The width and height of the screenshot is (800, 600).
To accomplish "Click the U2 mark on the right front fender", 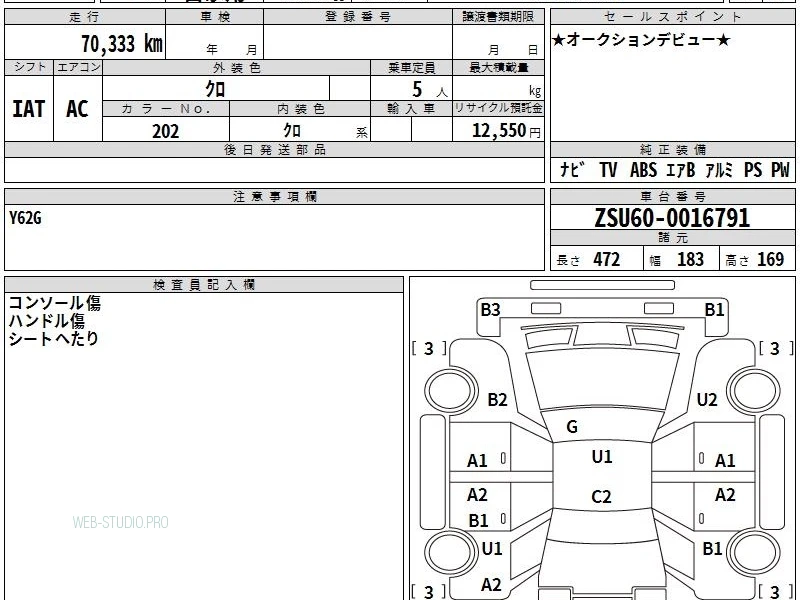I will click(707, 399).
